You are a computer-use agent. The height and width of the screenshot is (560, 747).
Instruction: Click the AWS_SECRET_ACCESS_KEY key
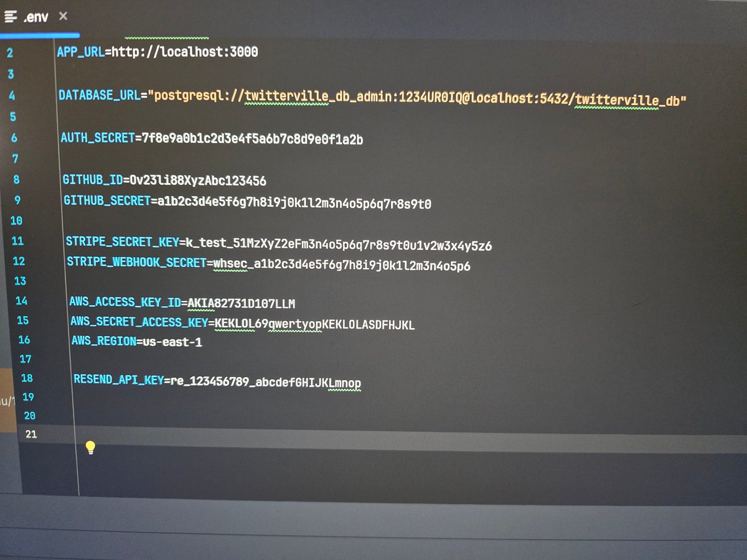click(x=139, y=322)
